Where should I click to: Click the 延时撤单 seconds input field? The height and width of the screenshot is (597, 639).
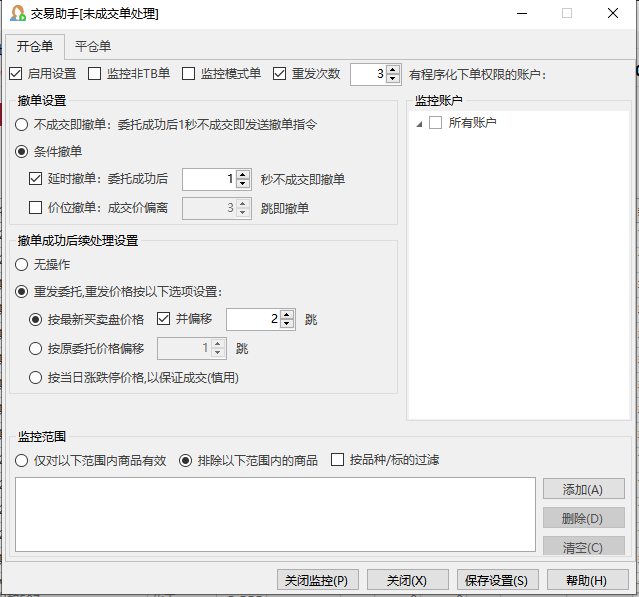click(209, 179)
